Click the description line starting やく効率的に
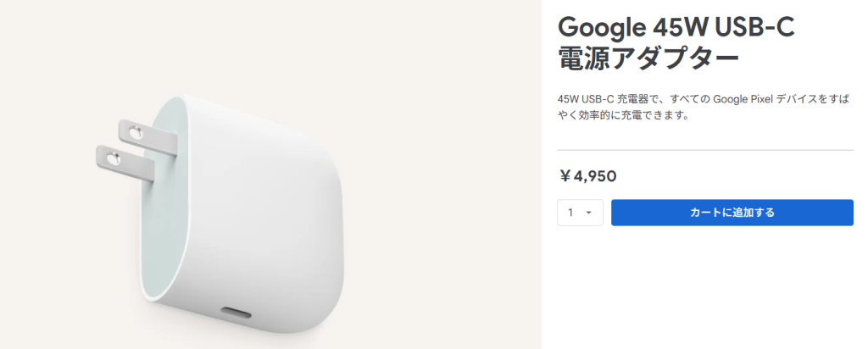 [623, 117]
